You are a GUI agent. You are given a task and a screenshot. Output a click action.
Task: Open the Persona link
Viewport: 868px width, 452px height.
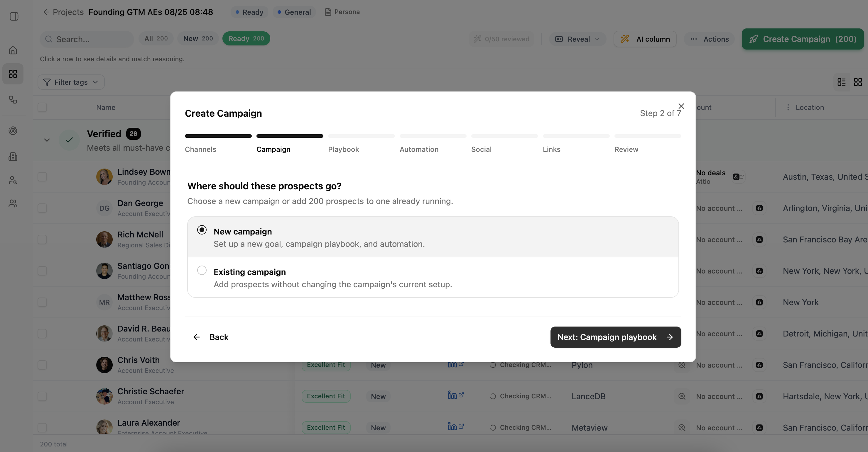342,12
